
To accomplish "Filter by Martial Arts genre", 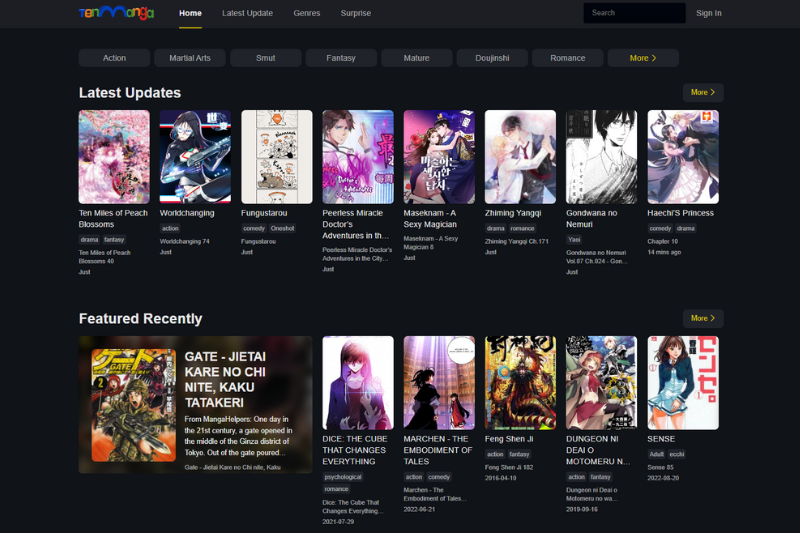I will coord(190,58).
